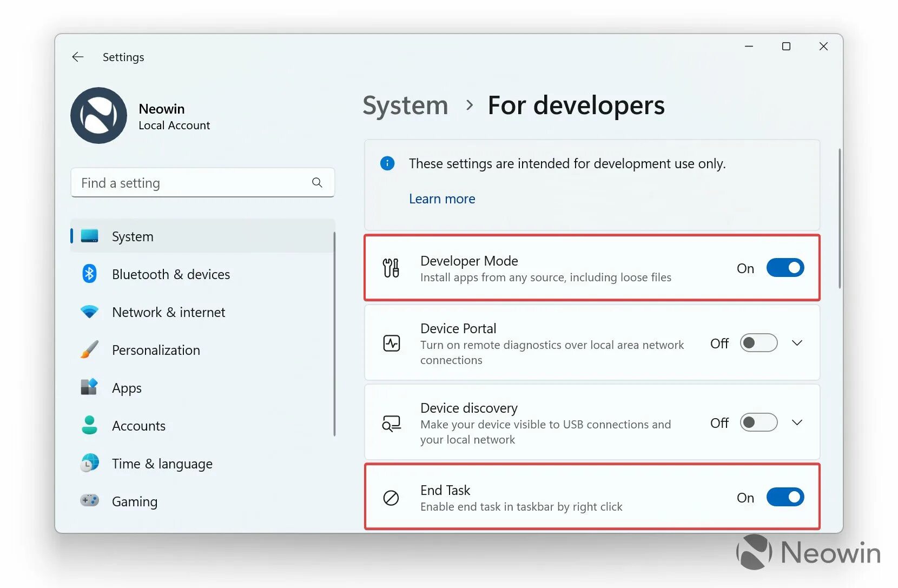Click the Personalization paintbrush icon
Image resolution: width=898 pixels, height=588 pixels.
(89, 349)
